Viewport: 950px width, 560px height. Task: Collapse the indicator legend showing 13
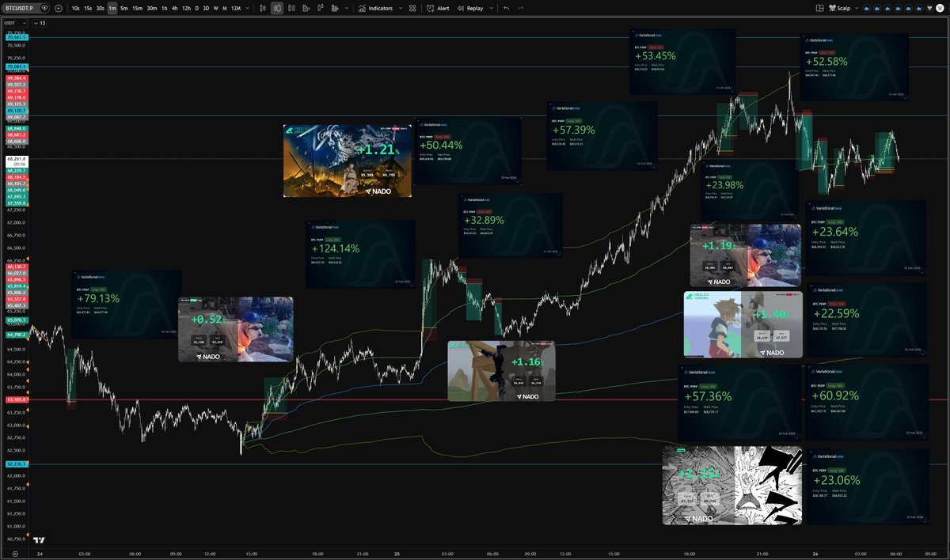[40, 23]
